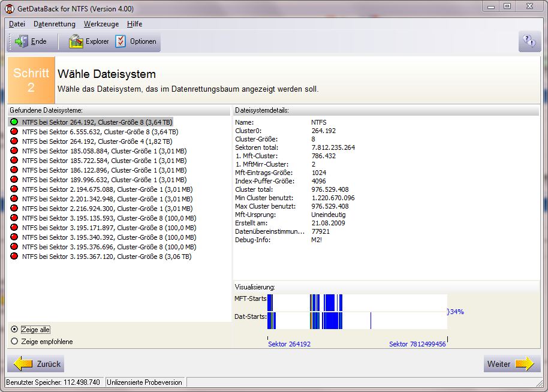Click the Cluster total value 976.529.408
Viewport: 548px width, 392px height.
tap(330, 189)
